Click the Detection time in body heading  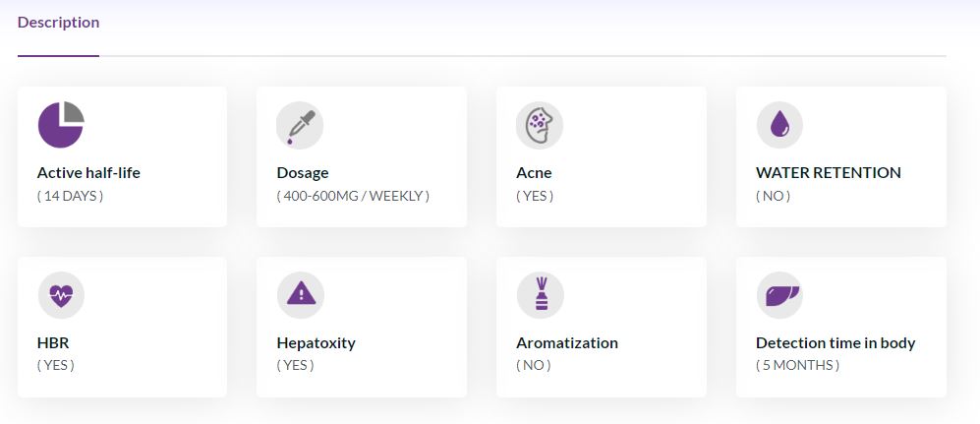[836, 342]
